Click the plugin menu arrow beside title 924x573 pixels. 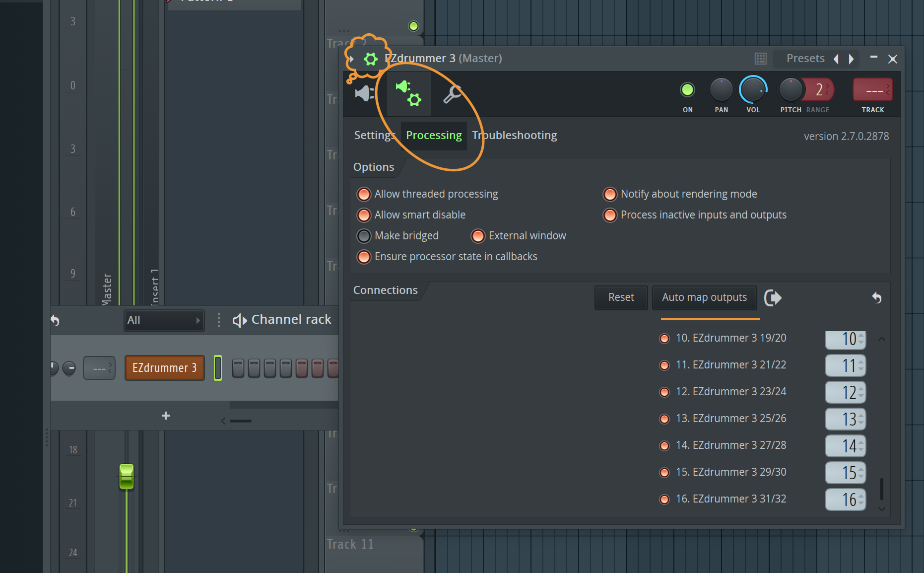click(351, 59)
